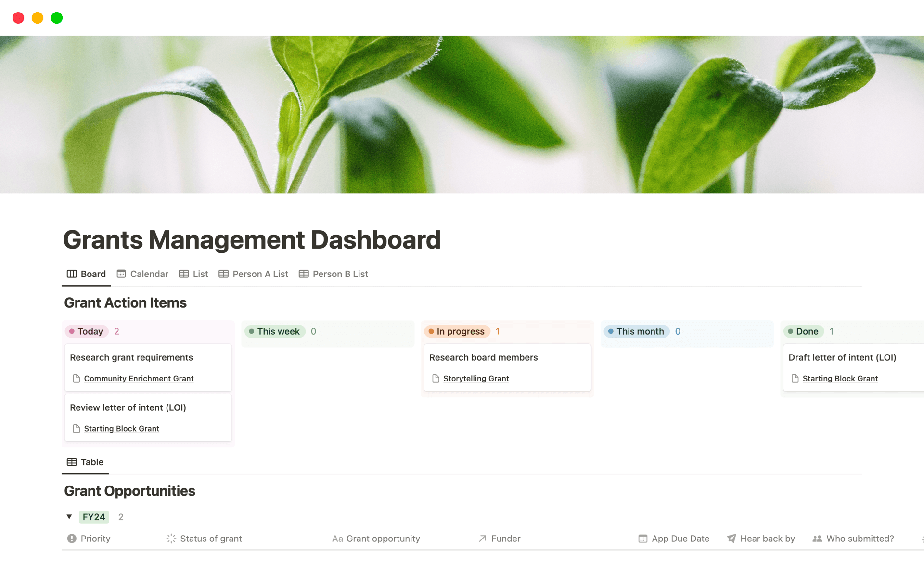Image resolution: width=924 pixels, height=578 pixels.
Task: Select the Table view icon
Action: [71, 462]
